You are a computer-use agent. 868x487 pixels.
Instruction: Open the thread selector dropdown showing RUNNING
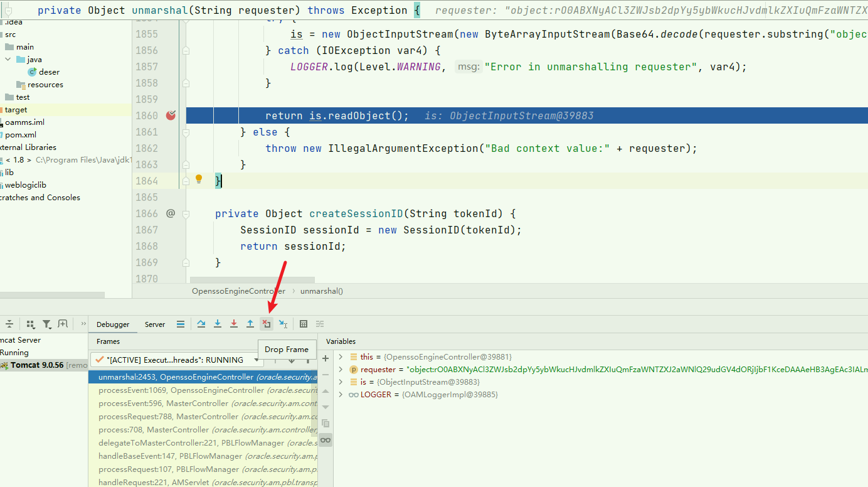coord(177,360)
